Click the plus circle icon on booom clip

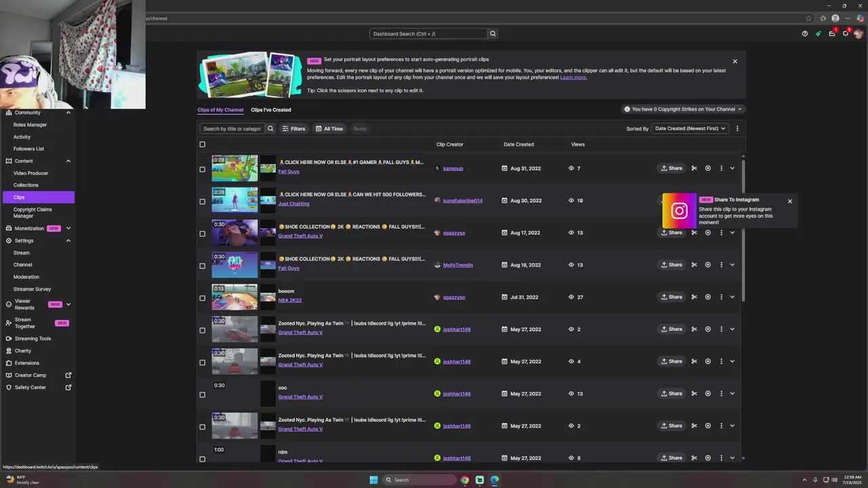[x=708, y=297]
